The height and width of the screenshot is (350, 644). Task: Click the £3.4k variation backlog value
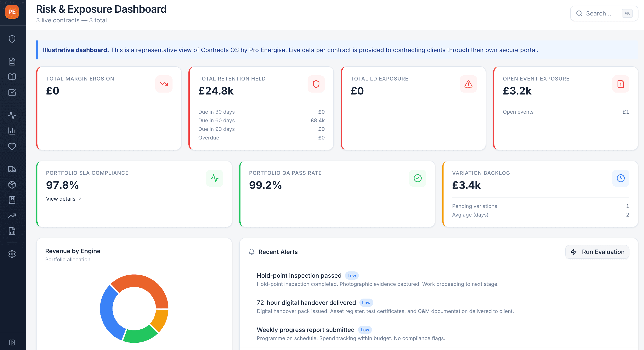tap(466, 185)
